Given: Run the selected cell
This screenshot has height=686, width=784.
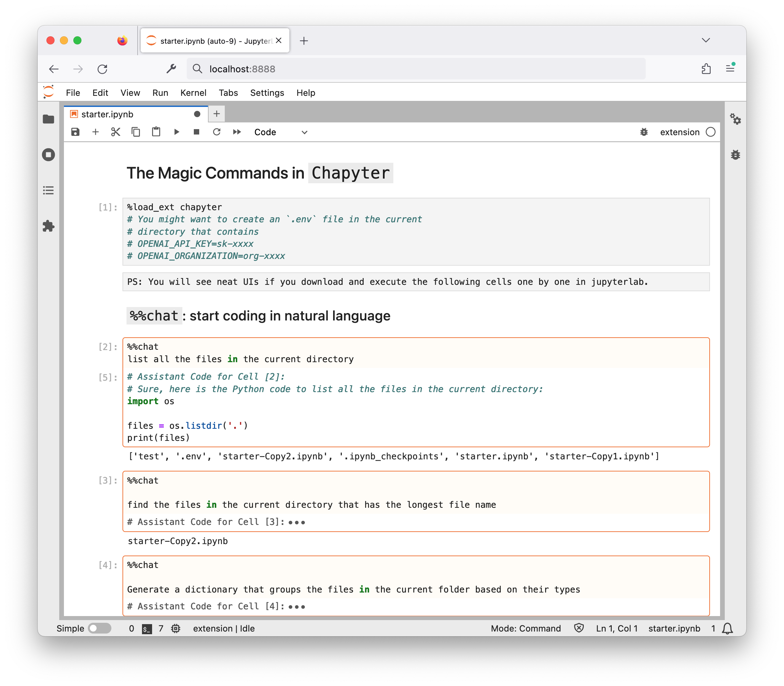Looking at the screenshot, I should (x=176, y=132).
